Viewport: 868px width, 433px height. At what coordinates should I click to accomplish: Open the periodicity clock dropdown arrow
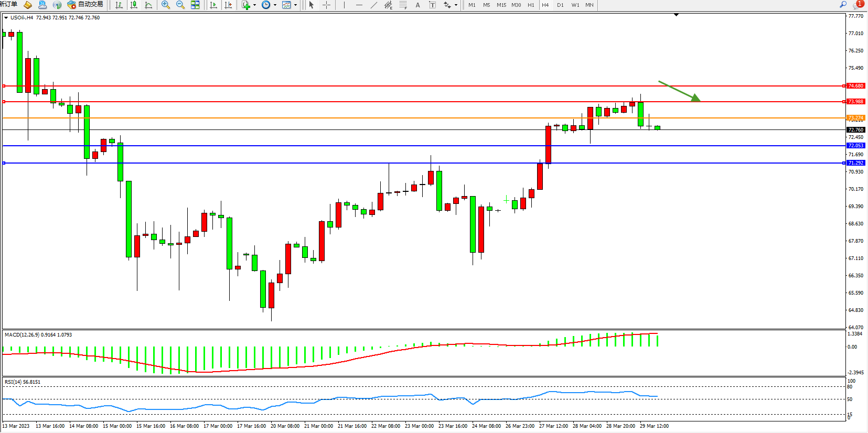click(275, 5)
